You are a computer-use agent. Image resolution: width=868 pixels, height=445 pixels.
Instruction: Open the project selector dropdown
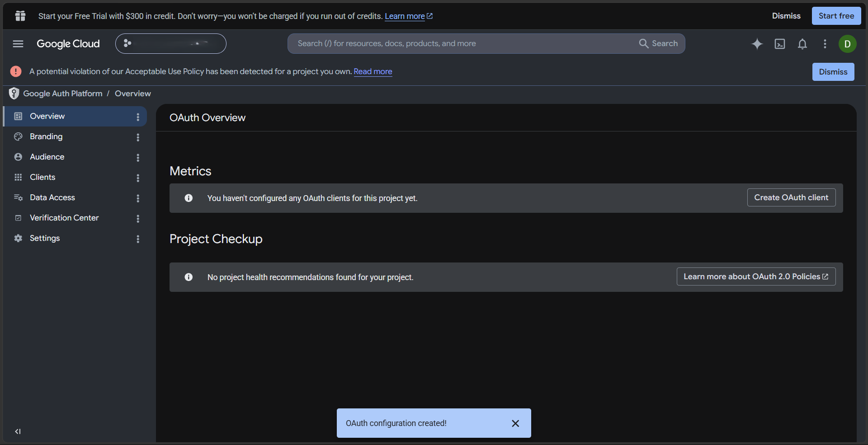171,44
